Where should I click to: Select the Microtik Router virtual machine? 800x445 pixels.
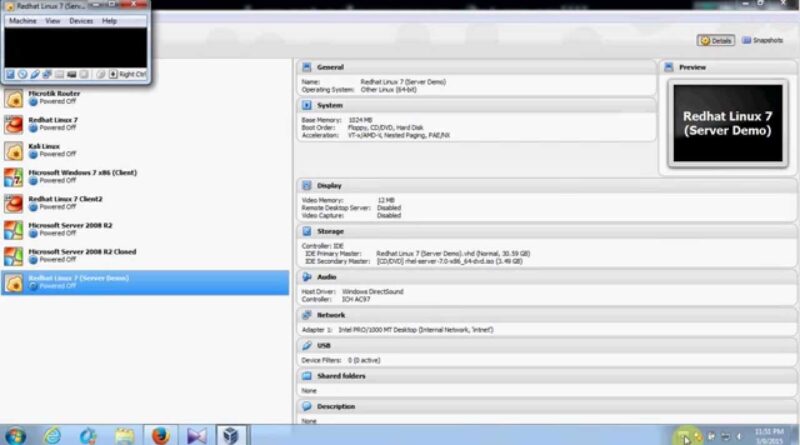pyautogui.click(x=145, y=97)
